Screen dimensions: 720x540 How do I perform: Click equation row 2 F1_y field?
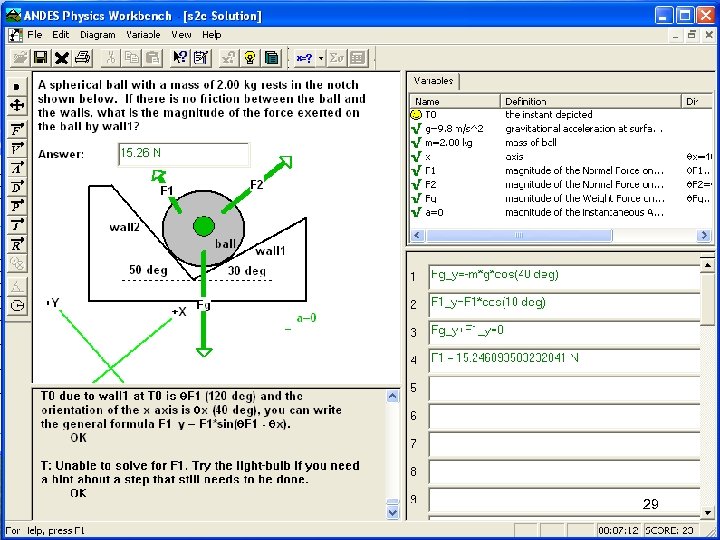(x=564, y=304)
